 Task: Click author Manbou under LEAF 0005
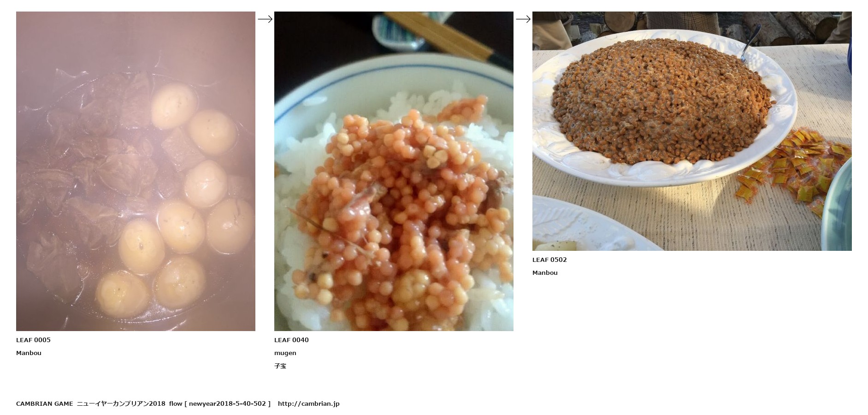tap(29, 353)
